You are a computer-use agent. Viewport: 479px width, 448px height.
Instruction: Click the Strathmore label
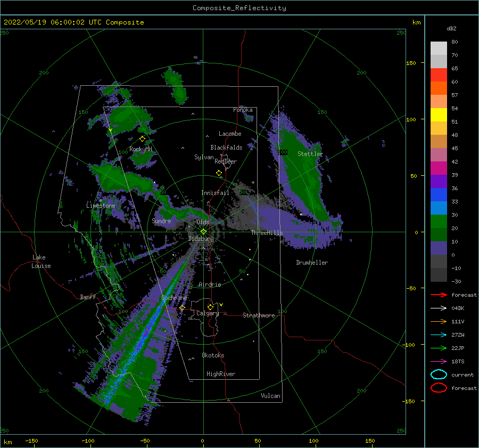pyautogui.click(x=259, y=315)
